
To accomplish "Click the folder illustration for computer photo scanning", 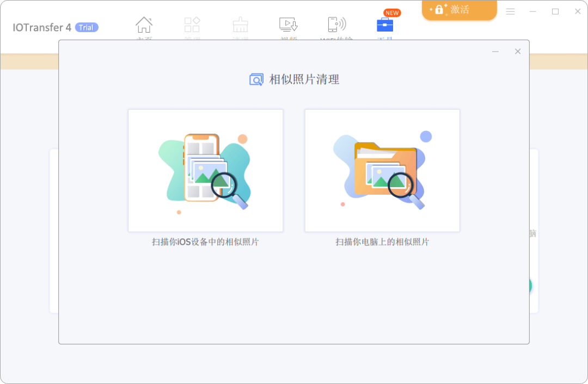I will [382, 170].
